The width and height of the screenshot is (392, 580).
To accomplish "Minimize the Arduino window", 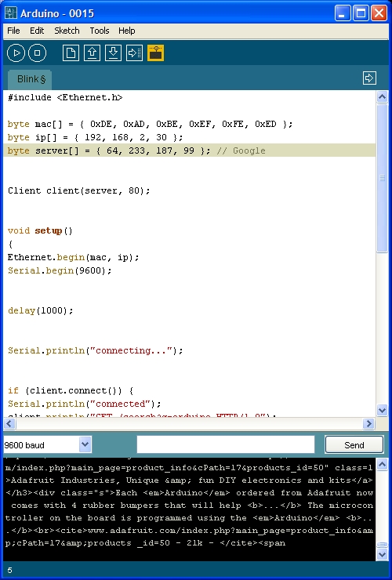I will [x=343, y=13].
